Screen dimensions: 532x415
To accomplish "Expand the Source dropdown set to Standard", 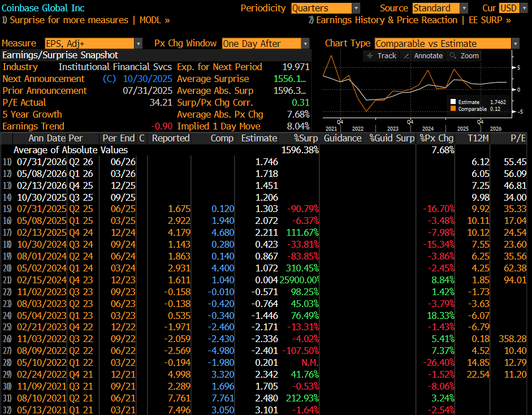I will [x=464, y=8].
